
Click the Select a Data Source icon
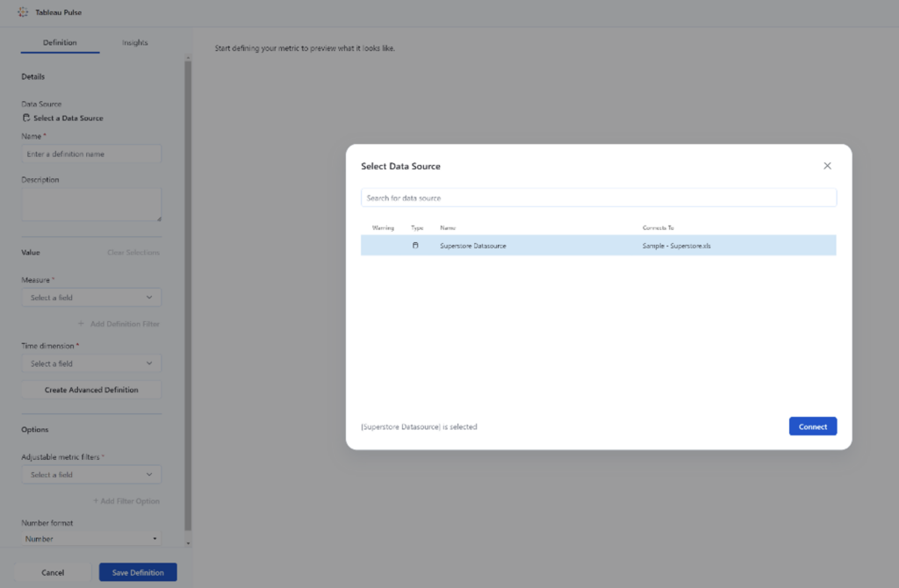tap(27, 118)
